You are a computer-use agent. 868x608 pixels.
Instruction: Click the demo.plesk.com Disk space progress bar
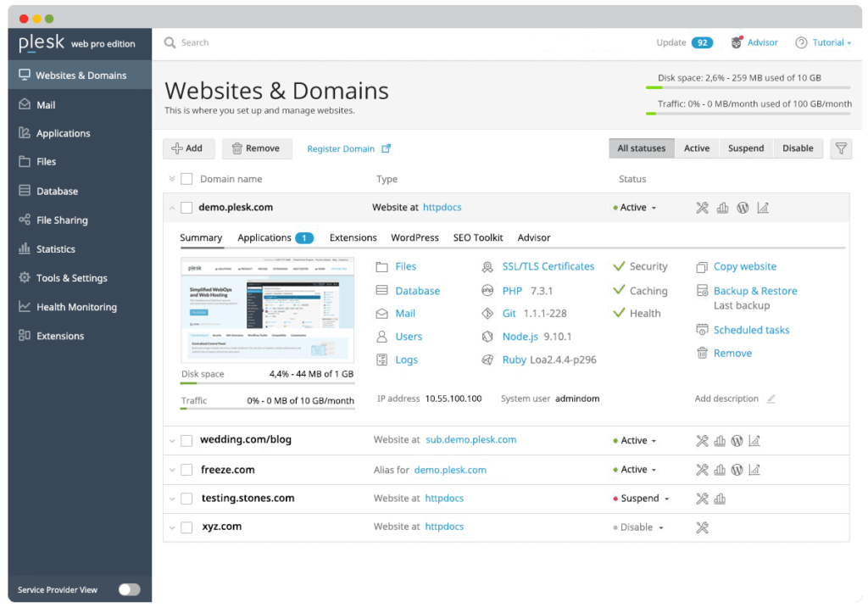click(x=267, y=383)
